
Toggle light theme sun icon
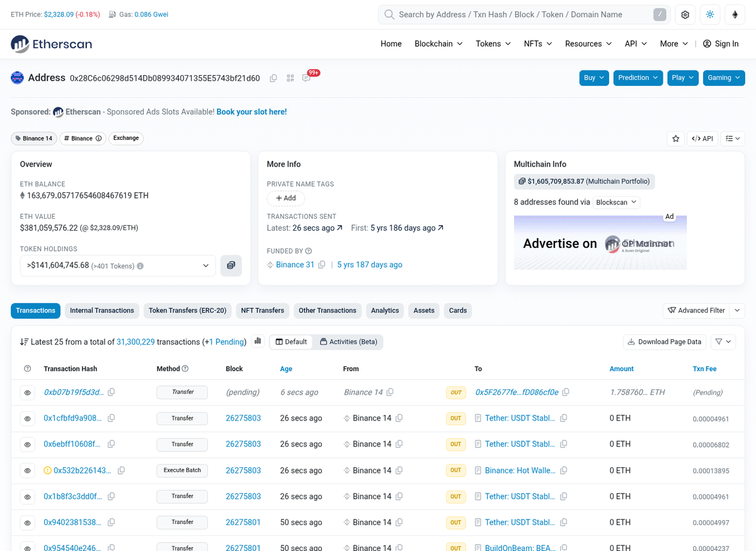coord(710,14)
